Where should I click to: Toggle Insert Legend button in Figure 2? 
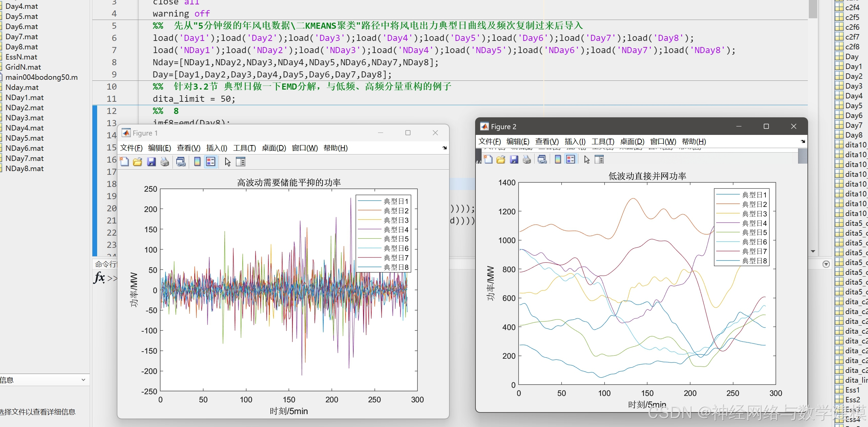click(571, 159)
